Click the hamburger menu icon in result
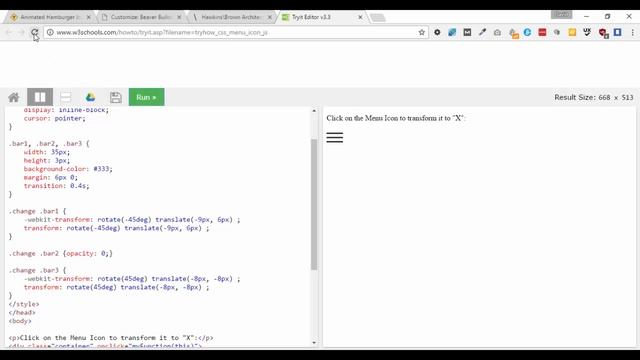This screenshot has width=640, height=360. (x=335, y=138)
